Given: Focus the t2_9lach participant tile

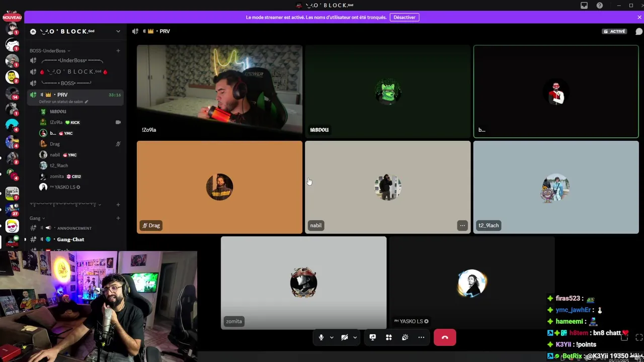Looking at the screenshot, I should pyautogui.click(x=556, y=187).
